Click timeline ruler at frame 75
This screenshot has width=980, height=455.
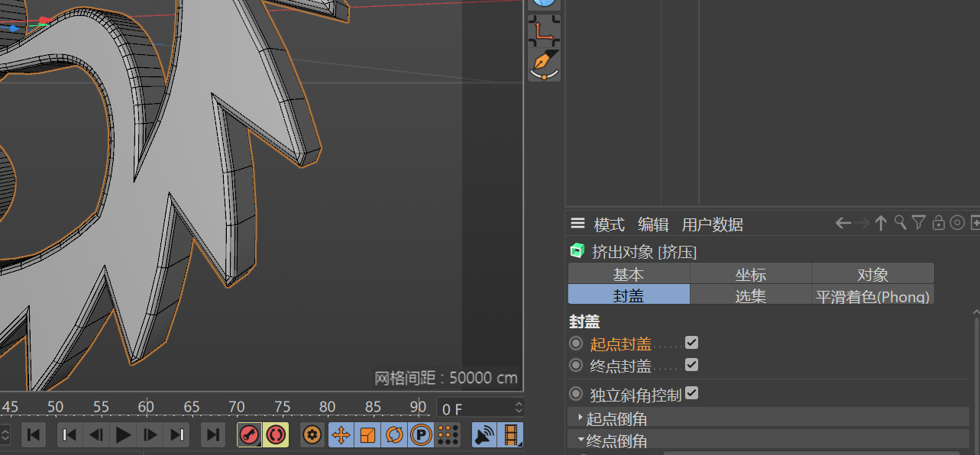pyautogui.click(x=283, y=406)
